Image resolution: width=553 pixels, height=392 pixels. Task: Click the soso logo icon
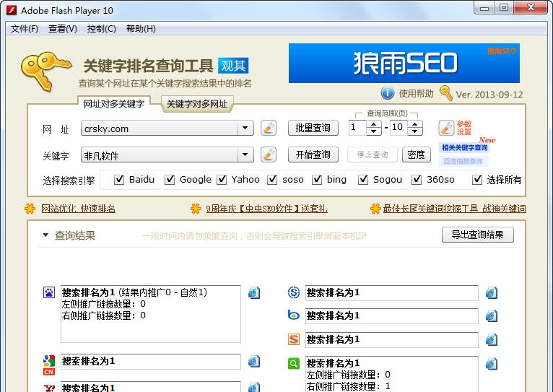[294, 292]
